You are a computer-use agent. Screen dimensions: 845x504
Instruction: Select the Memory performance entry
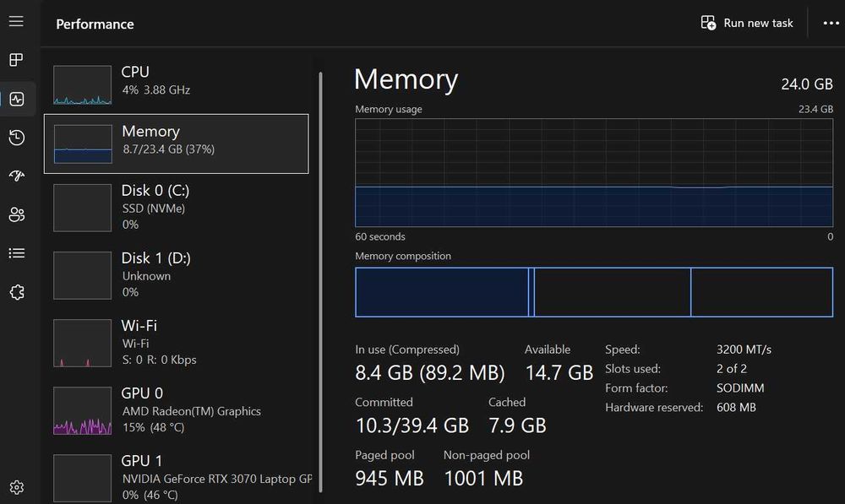[176, 144]
